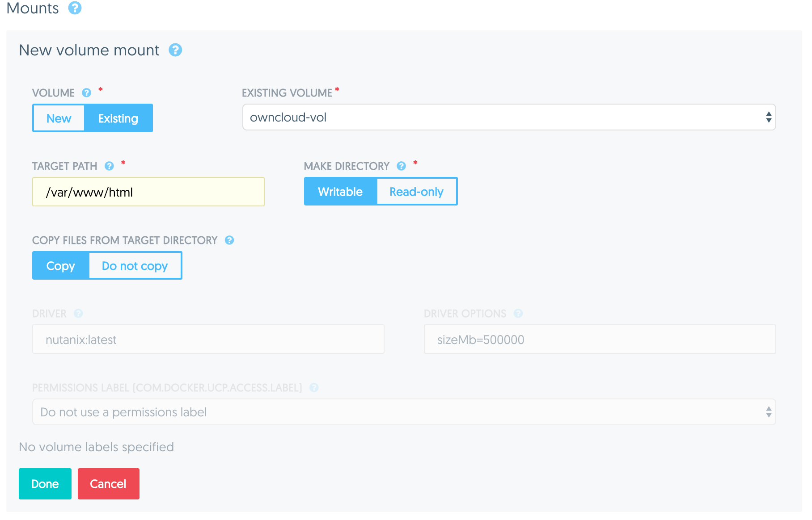Image resolution: width=812 pixels, height=520 pixels.
Task: Set mount to Read-only
Action: pos(416,192)
